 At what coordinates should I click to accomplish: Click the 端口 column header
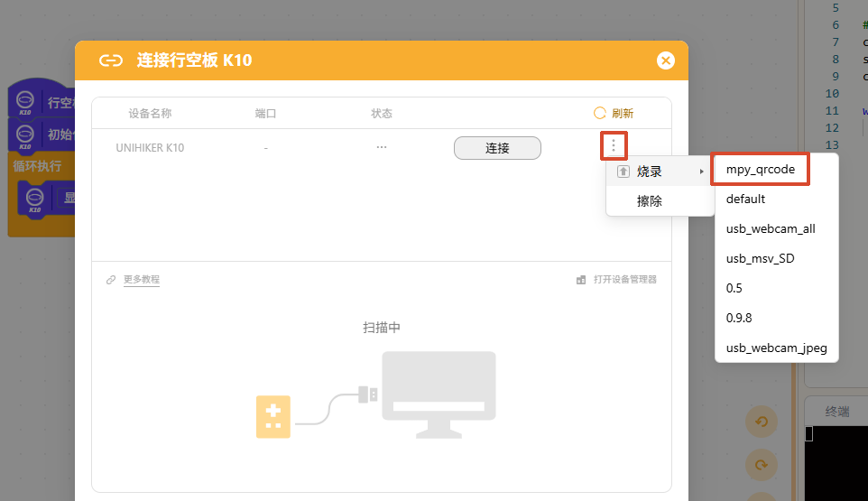coord(265,114)
